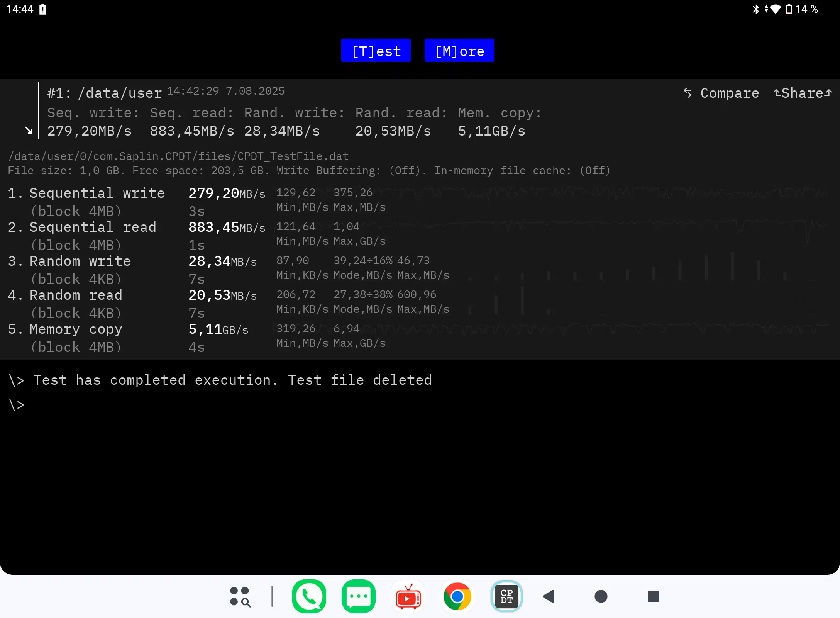Share the benchmark result
Screen dimensions: 840x618
click(x=802, y=93)
